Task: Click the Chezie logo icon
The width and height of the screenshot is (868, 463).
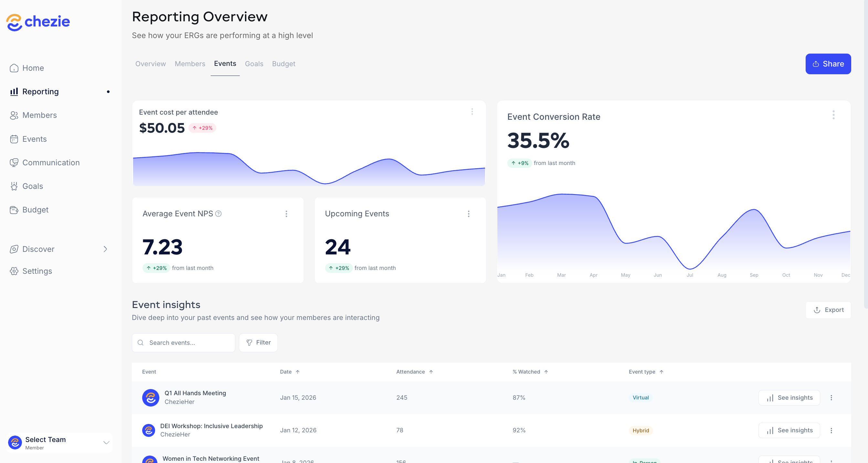Action: click(x=14, y=22)
